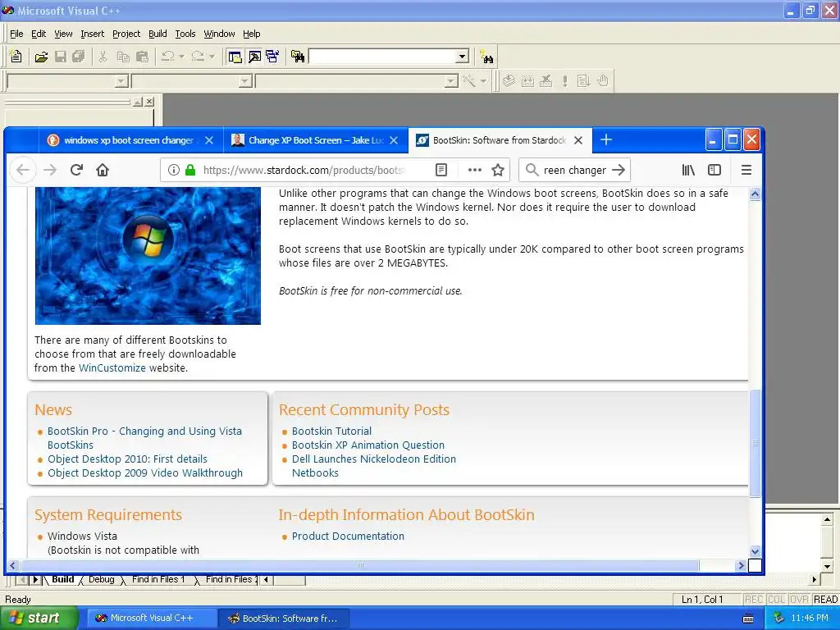Image resolution: width=840 pixels, height=630 pixels.
Task: Open the Project menu
Action: (126, 34)
